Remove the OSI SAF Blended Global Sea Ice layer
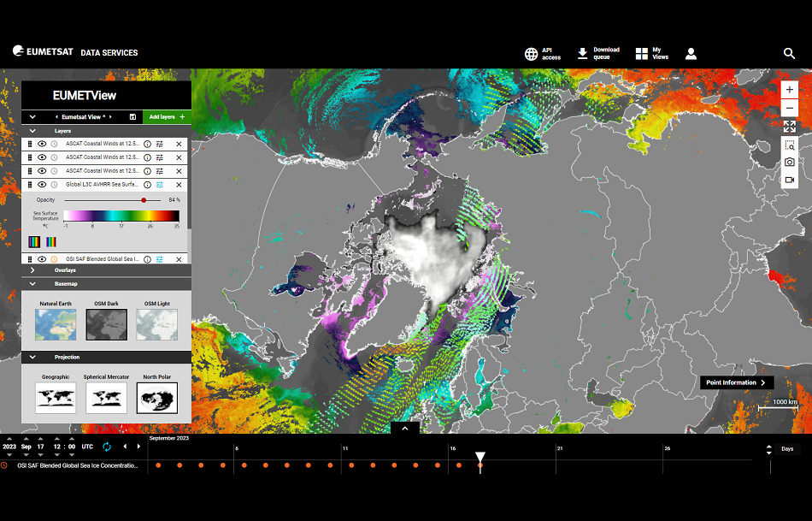Viewport: 812px width, 521px height. (x=179, y=259)
